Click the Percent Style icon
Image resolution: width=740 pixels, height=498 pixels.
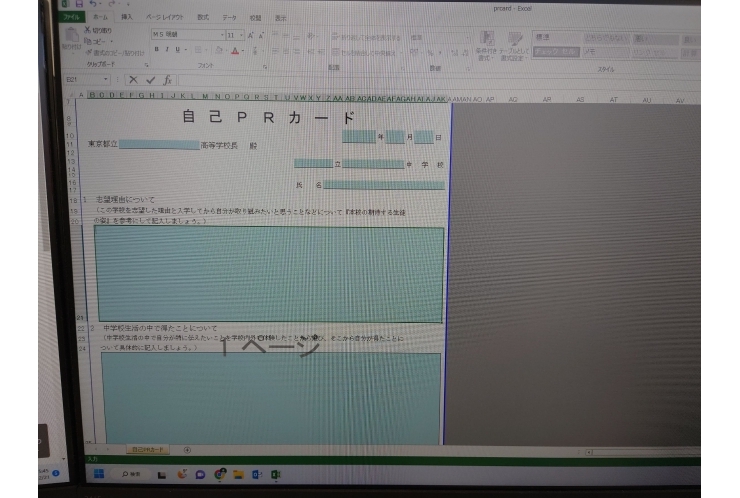(x=430, y=53)
